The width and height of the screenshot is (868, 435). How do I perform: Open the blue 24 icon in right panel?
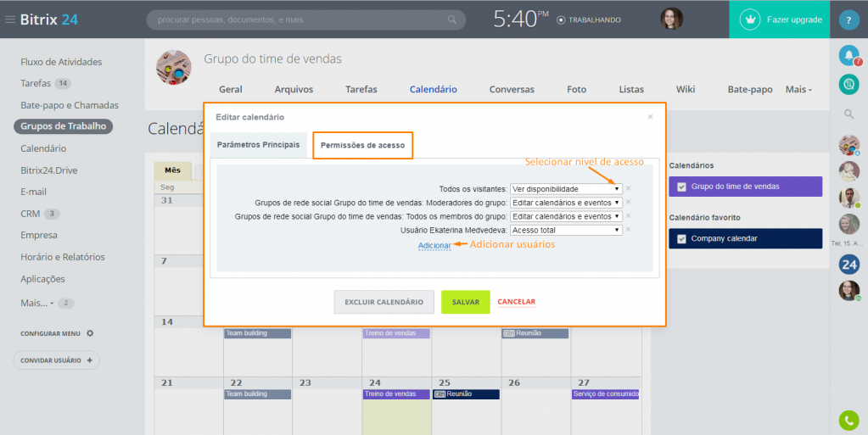pyautogui.click(x=848, y=265)
